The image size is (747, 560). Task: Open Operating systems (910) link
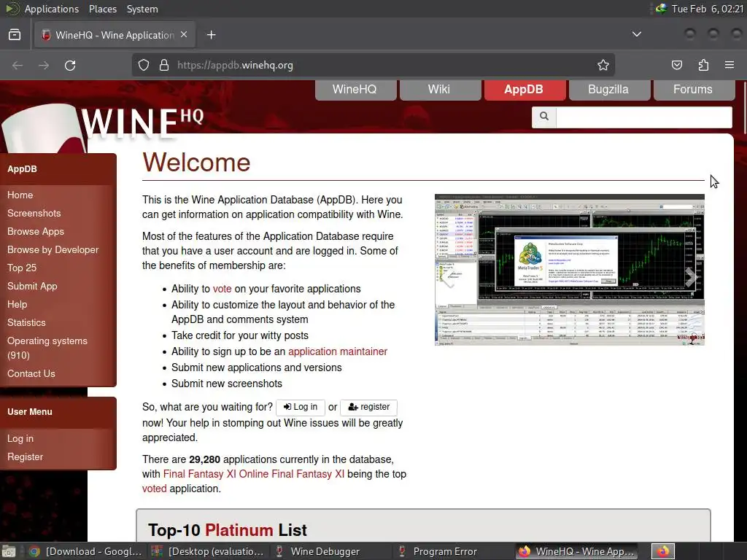click(x=47, y=348)
